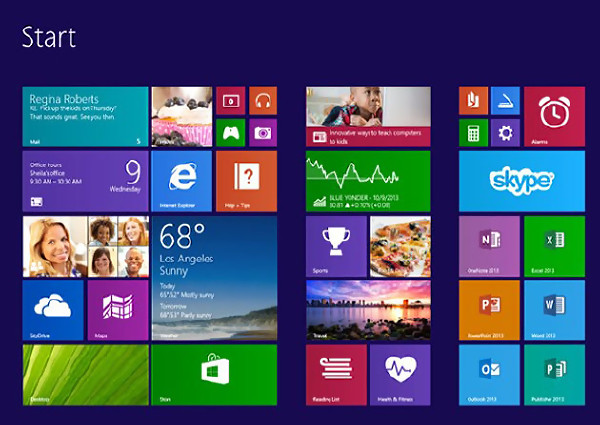Viewport: 600px width, 425px height.
Task: Open the orange Reader small tile
Action: click(x=473, y=101)
